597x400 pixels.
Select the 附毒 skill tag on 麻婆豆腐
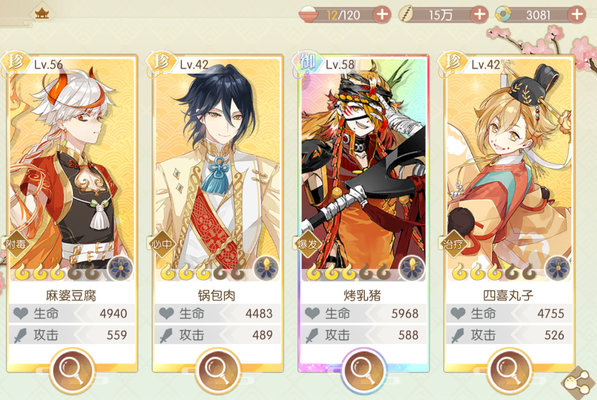[16, 244]
